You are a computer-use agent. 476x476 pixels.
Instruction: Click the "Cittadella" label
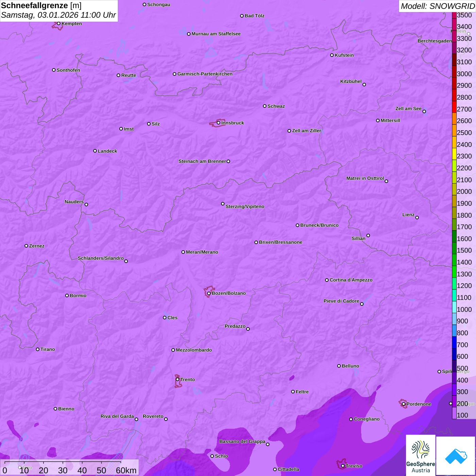pos(288,469)
